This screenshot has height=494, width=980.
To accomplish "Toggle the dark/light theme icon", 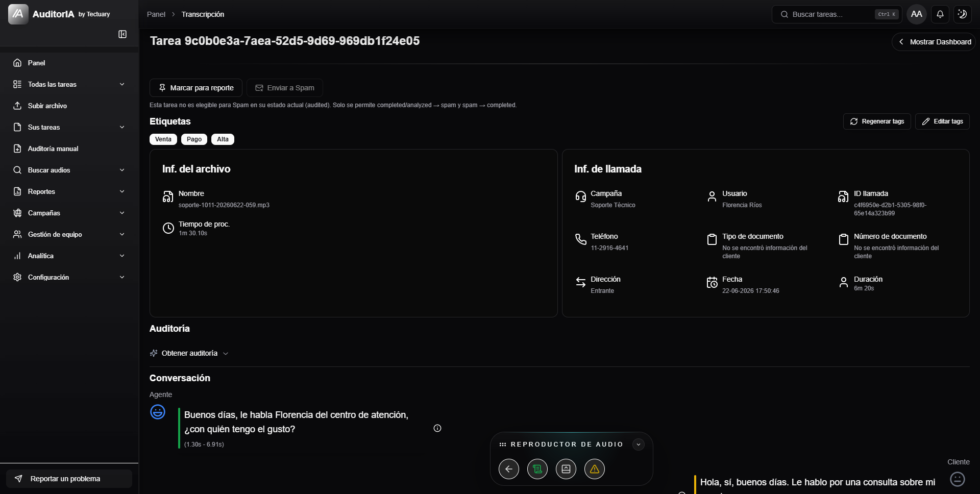I will [962, 14].
